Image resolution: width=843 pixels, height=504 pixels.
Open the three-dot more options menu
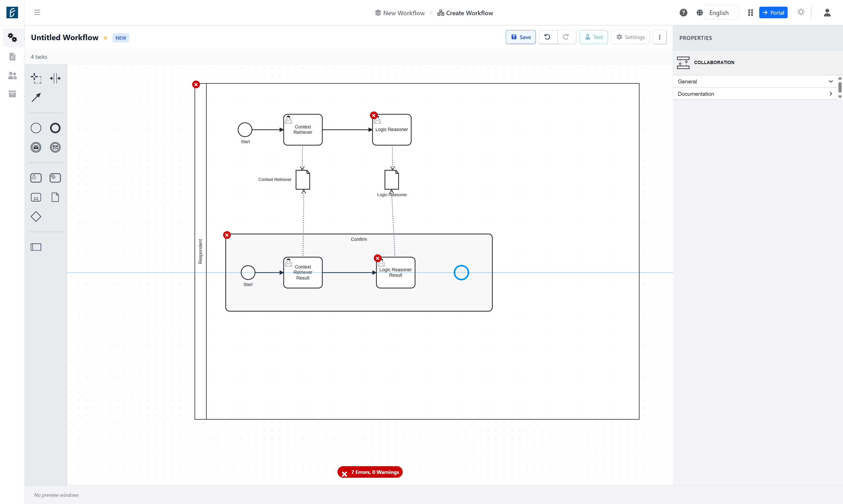(660, 37)
